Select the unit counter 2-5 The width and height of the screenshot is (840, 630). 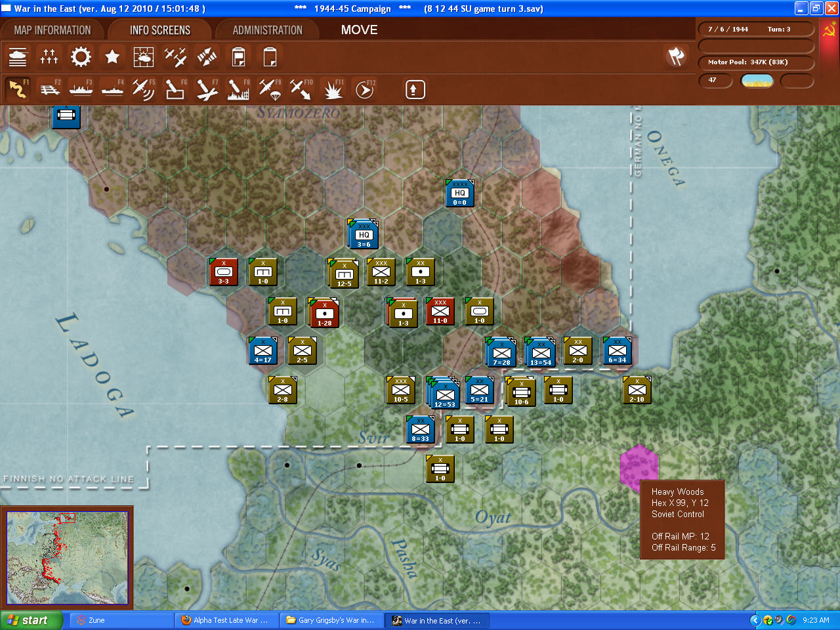coord(302,350)
